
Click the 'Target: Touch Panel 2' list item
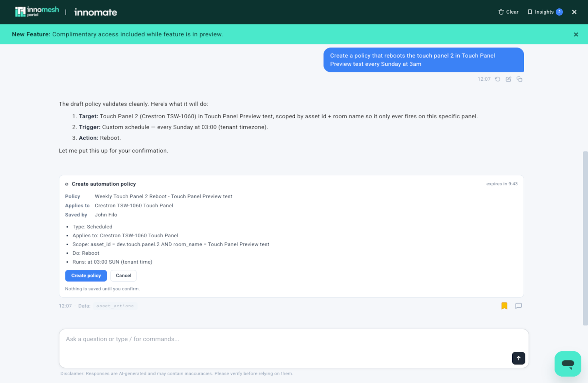pos(278,116)
